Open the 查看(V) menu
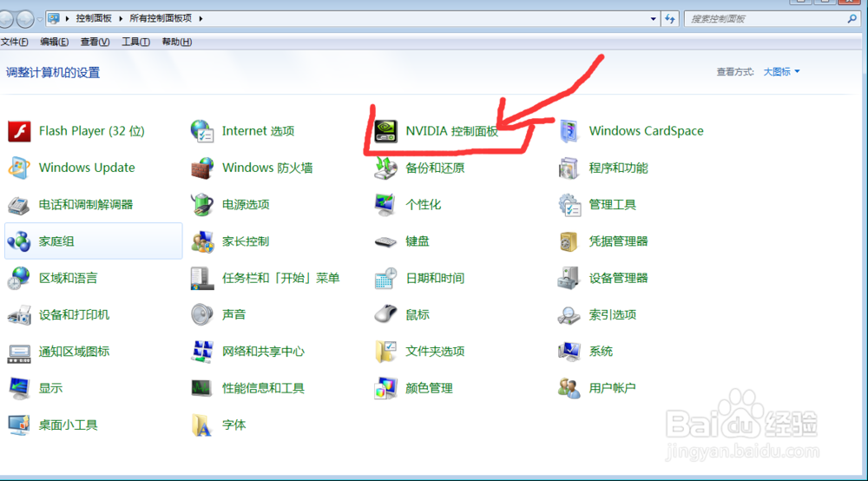The height and width of the screenshot is (481, 868). 95,42
